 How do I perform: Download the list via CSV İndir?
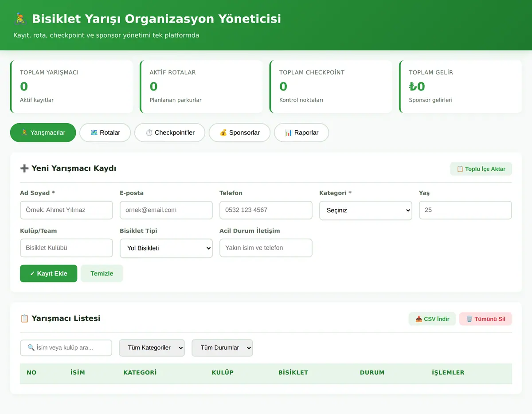(432, 319)
